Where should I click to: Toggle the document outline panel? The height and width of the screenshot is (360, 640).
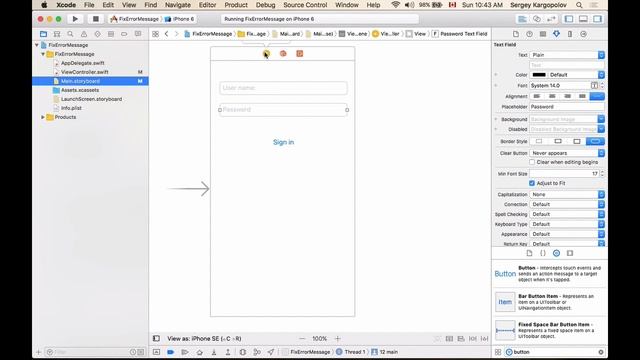point(156,338)
